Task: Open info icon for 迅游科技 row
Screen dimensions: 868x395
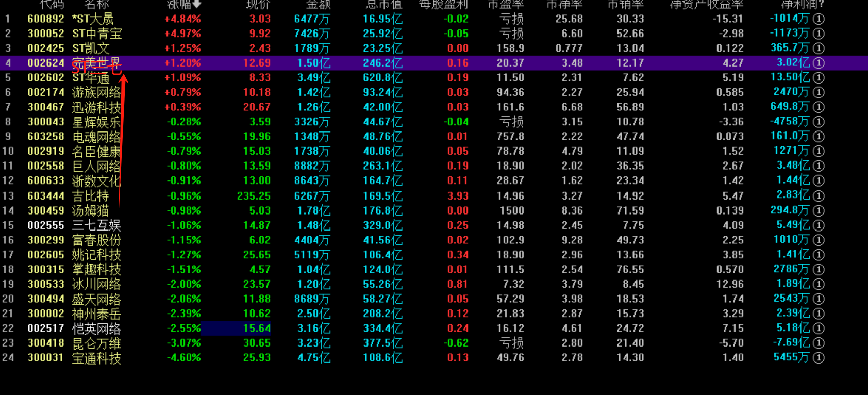Action: coord(819,107)
